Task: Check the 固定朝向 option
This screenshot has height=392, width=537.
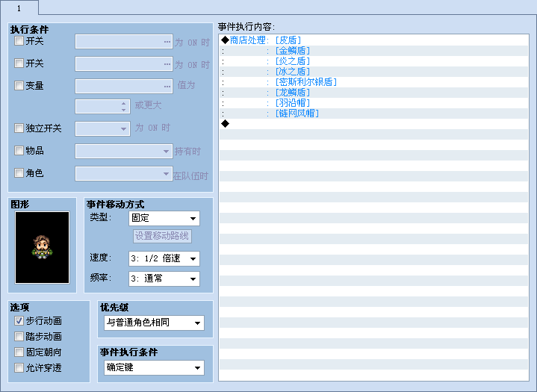Action: 19,352
